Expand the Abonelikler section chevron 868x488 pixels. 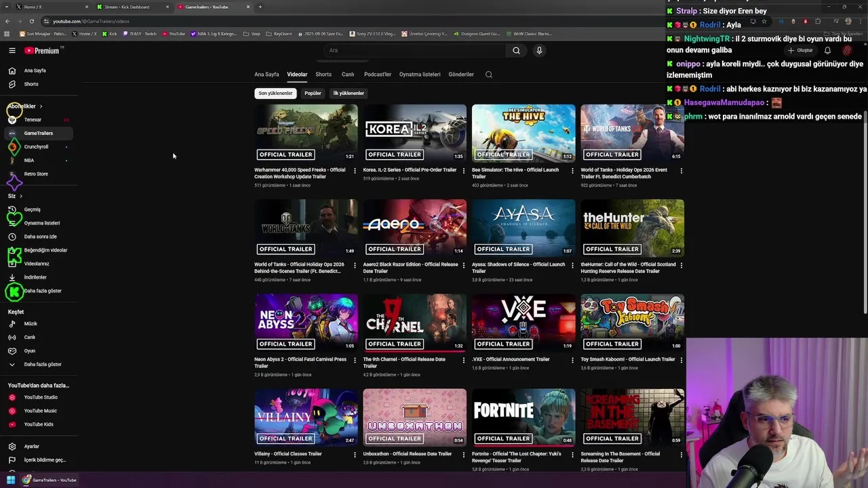coord(41,106)
